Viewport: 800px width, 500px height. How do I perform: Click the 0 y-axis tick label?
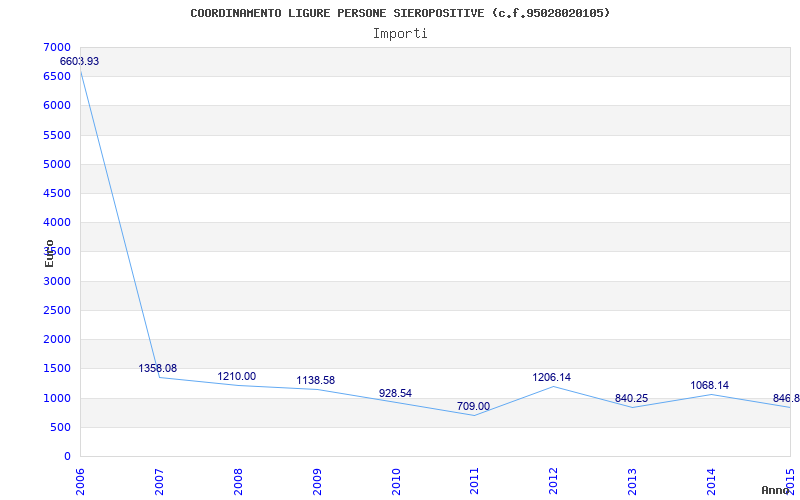pos(67,456)
